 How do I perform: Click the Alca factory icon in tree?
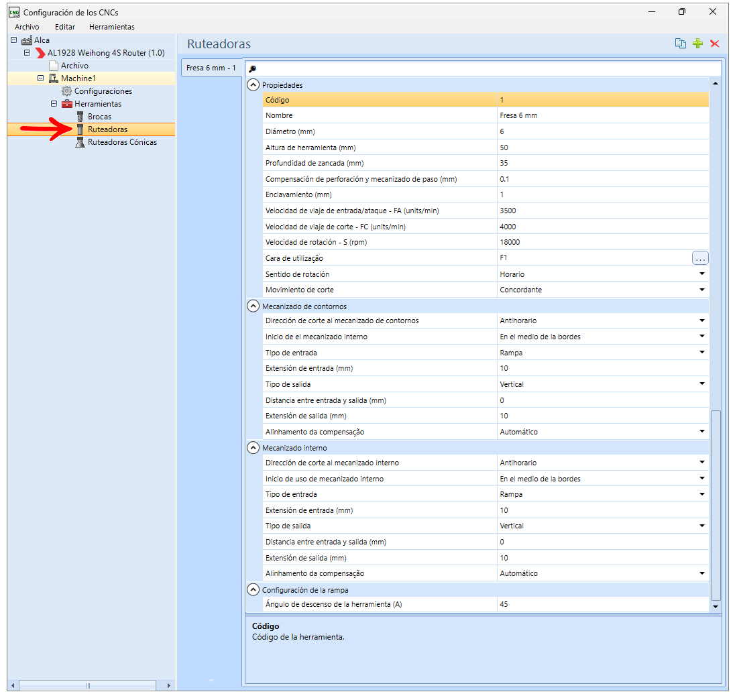coord(27,40)
